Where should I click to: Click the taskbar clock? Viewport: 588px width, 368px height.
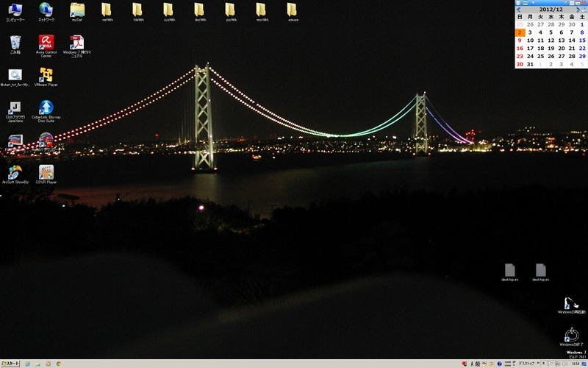point(556,364)
